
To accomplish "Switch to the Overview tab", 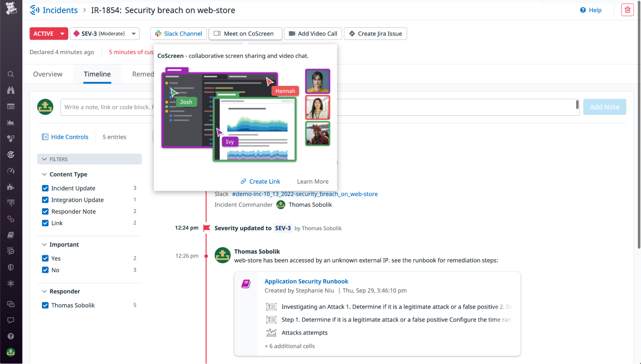I will click(x=47, y=74).
